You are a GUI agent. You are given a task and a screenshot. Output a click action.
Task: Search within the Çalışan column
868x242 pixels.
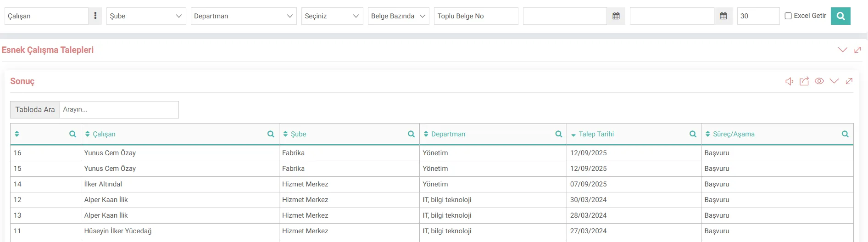point(271,134)
